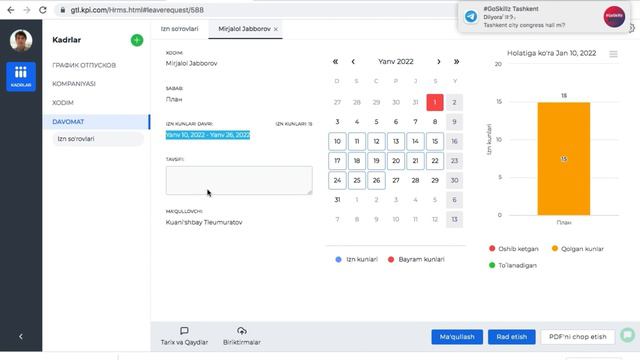Click PDF'ni chop etish button
This screenshot has height=360, width=640.
[x=578, y=337]
